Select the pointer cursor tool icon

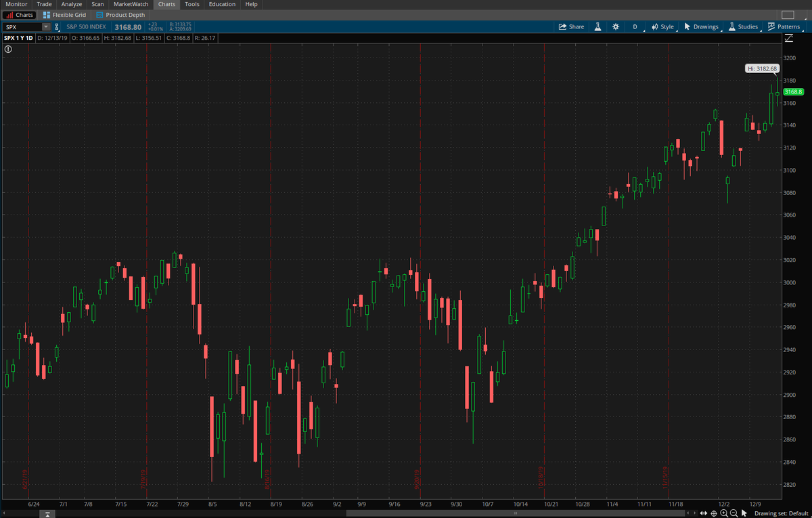tap(744, 513)
